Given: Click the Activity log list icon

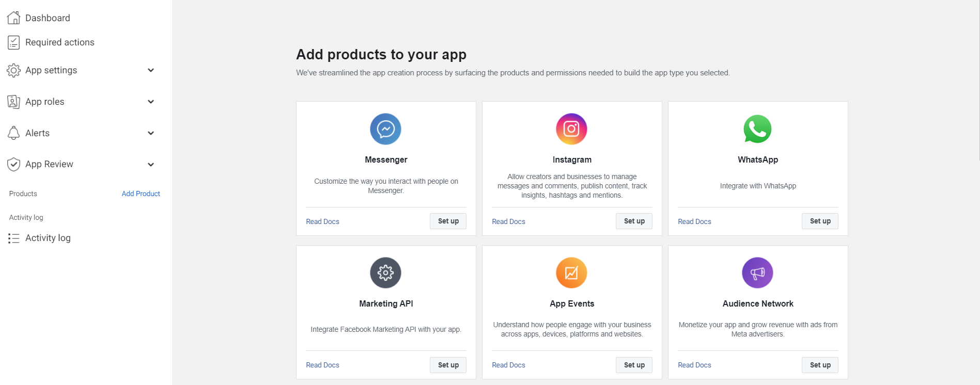Looking at the screenshot, I should (x=14, y=238).
